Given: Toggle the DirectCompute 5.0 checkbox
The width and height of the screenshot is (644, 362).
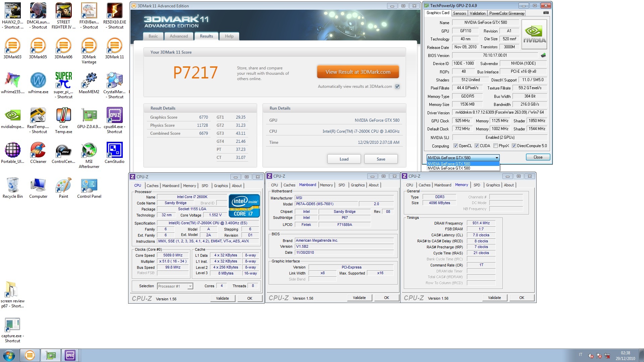Looking at the screenshot, I should pyautogui.click(x=514, y=146).
